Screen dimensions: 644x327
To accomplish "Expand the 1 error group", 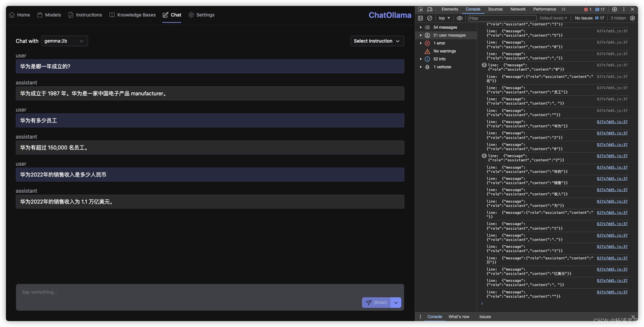I will tap(421, 43).
